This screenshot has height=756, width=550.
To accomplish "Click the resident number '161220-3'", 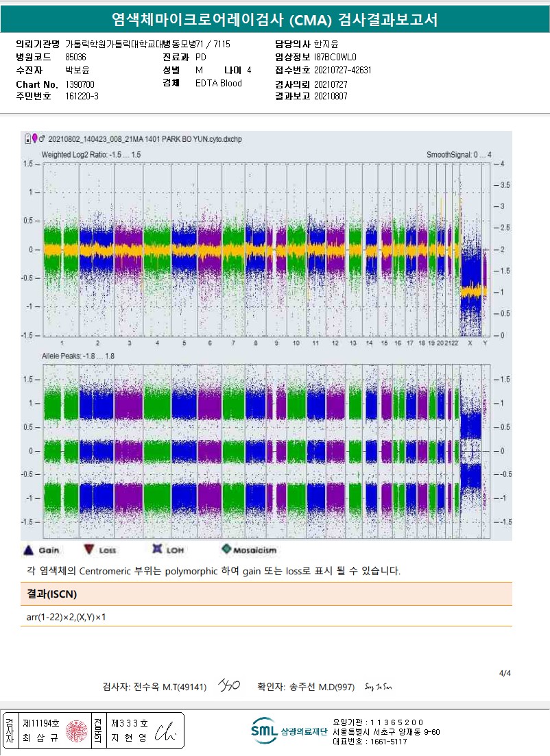I will tap(82, 96).
